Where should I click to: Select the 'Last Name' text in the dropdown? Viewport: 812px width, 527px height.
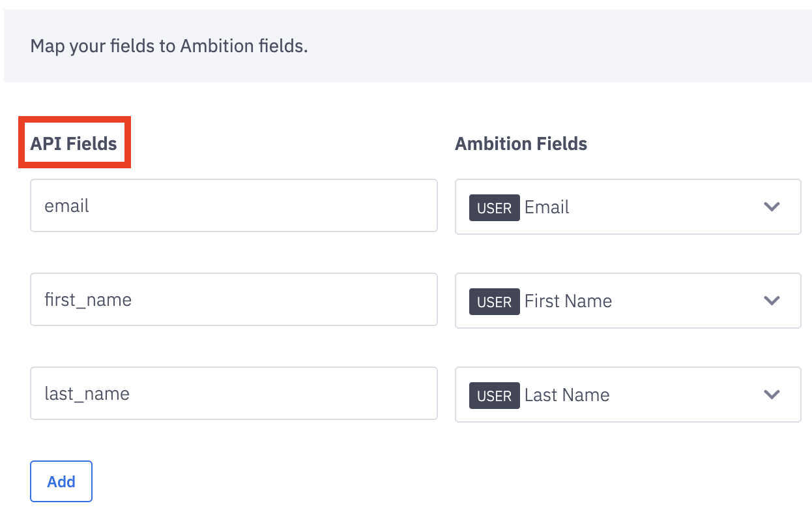click(566, 395)
